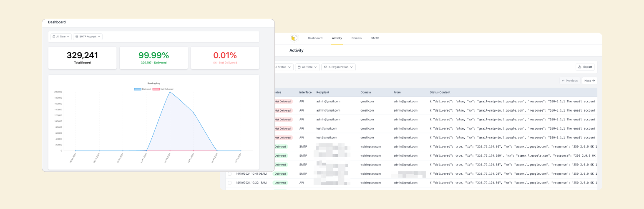Expand the K-Organization dropdown chevron
The image size is (644, 209).
tap(352, 67)
